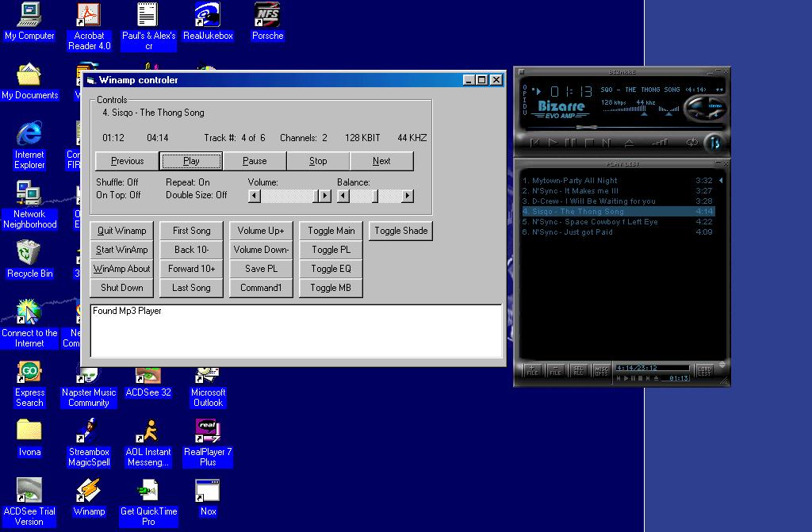This screenshot has height=532, width=812.
Task: Click the Balance scrollbar right arrow
Action: pos(408,196)
